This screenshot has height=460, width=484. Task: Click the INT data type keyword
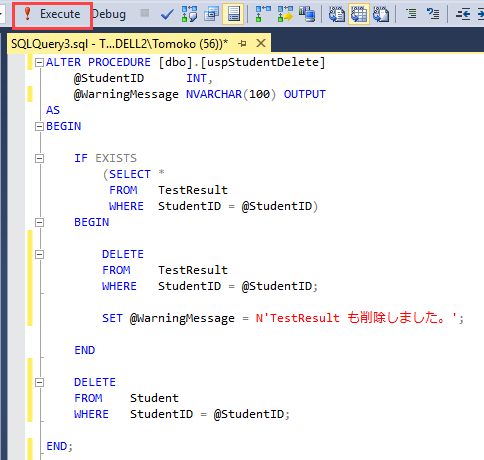point(196,78)
